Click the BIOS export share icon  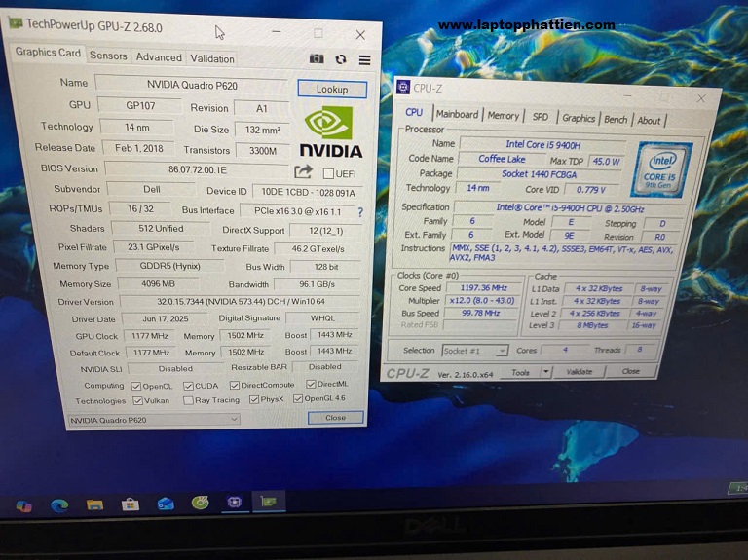303,172
